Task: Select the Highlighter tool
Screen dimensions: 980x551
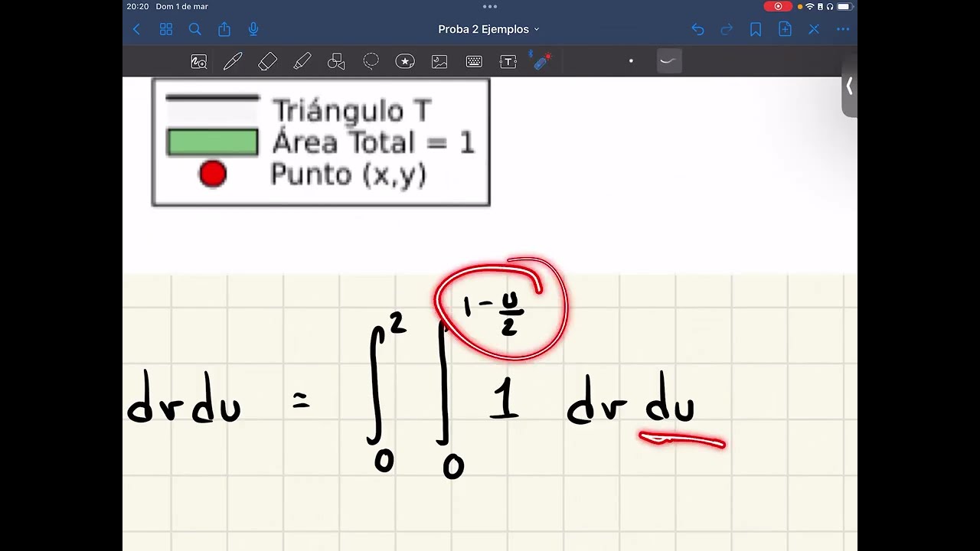Action: (x=302, y=62)
